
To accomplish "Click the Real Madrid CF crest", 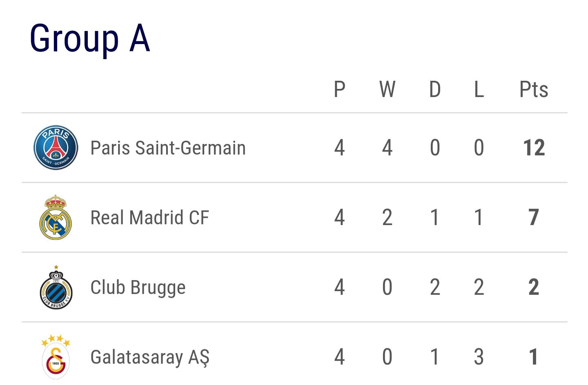I will coord(56,217).
